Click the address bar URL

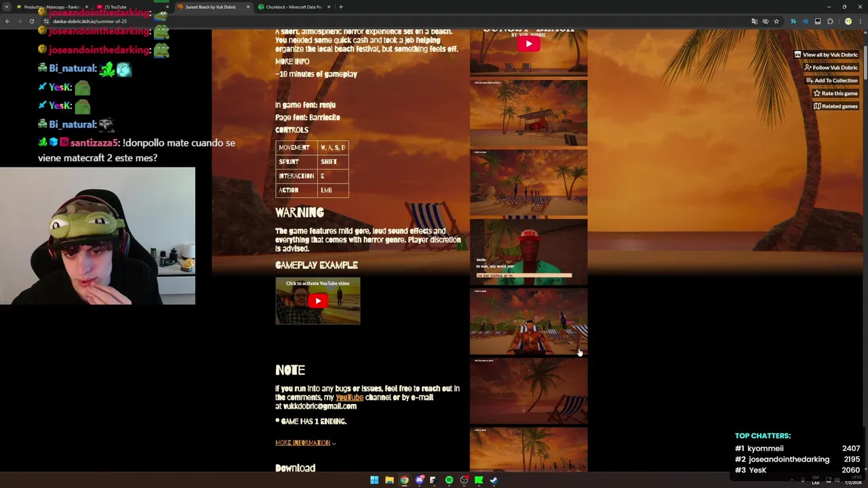(90, 21)
